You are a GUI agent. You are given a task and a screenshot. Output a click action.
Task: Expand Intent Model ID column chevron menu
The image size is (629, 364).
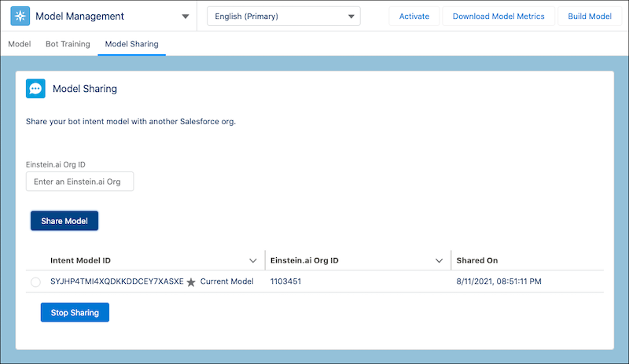[x=252, y=260]
